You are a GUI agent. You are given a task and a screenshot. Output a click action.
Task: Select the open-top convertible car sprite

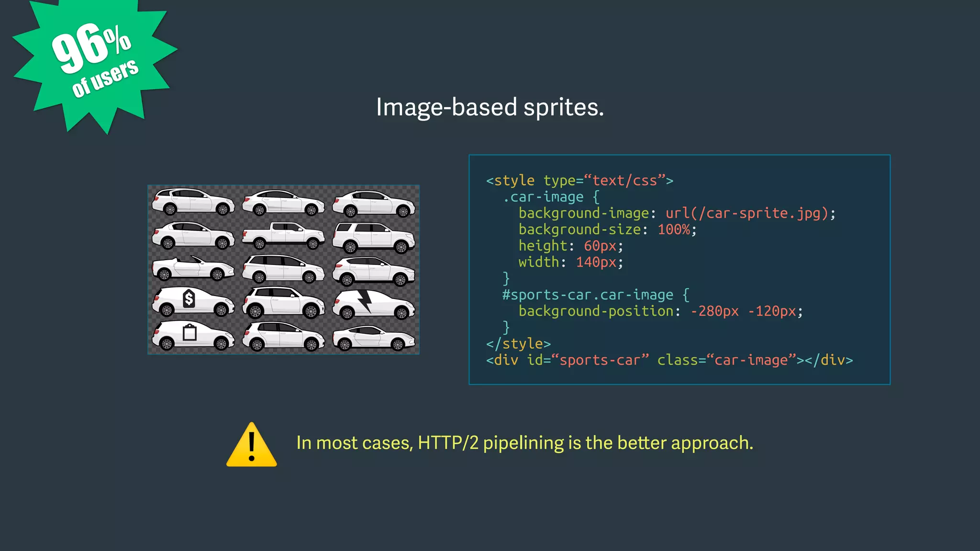tap(193, 268)
